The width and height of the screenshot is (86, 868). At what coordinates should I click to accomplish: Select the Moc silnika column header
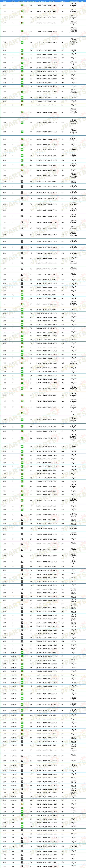click(x=52, y=1)
